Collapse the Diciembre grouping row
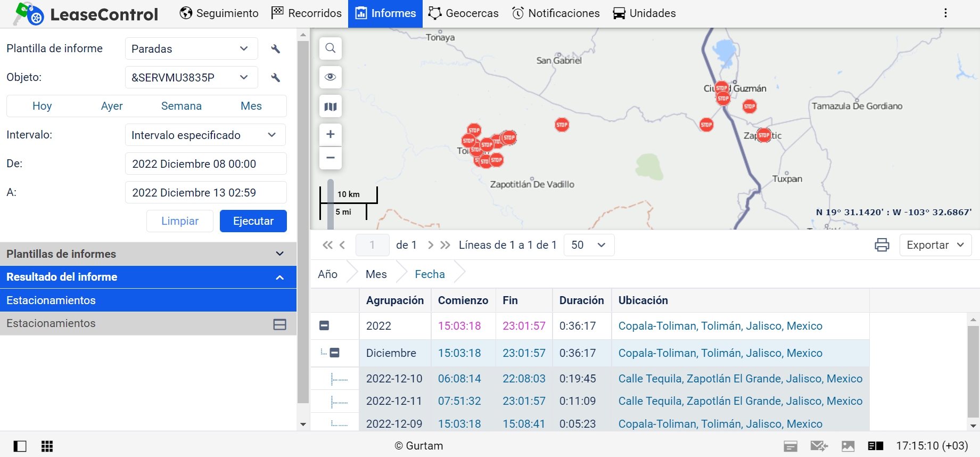 (x=335, y=353)
